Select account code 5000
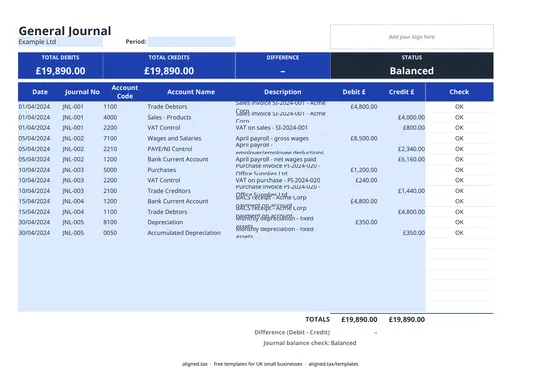This screenshot has width=540, height=382. click(110, 170)
